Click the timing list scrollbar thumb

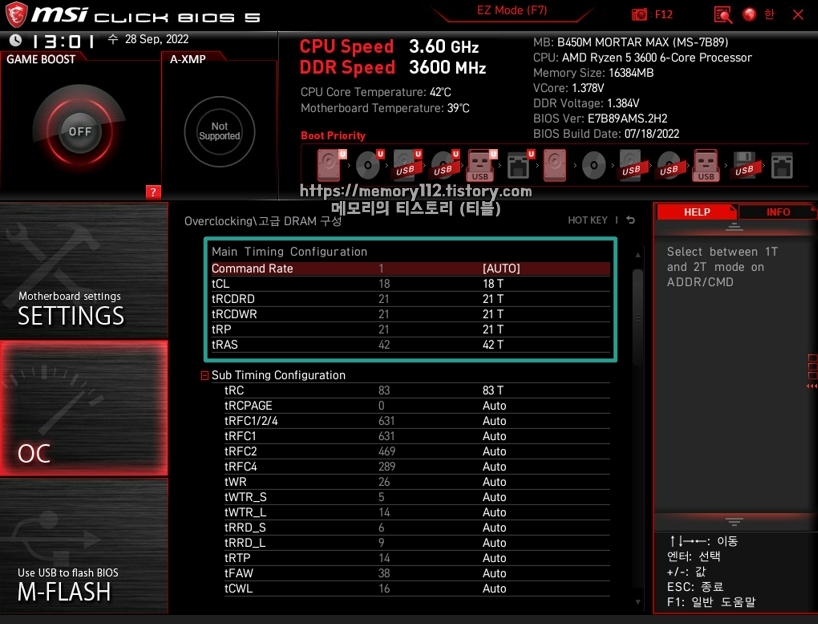(637, 317)
